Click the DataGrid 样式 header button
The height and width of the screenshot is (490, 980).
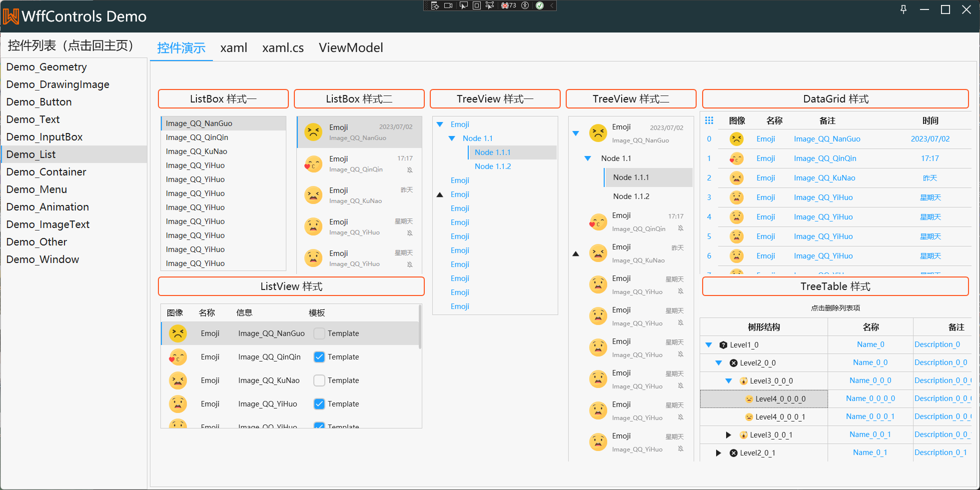(x=836, y=99)
